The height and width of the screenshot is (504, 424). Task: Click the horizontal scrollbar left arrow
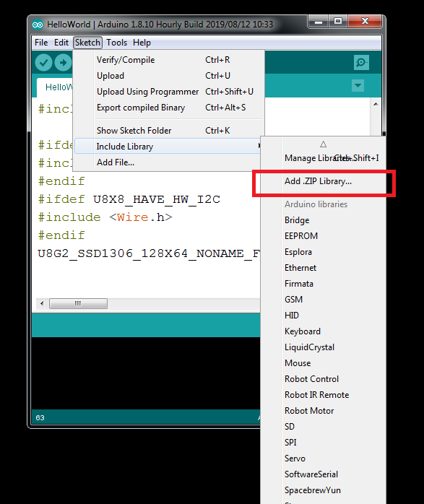tap(42, 303)
